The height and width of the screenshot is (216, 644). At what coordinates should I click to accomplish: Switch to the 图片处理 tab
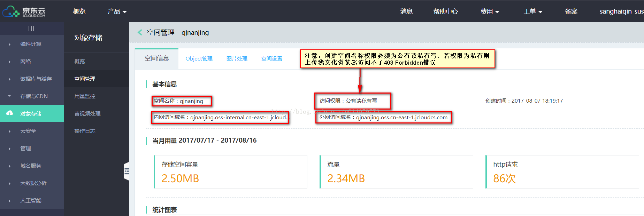pyautogui.click(x=237, y=59)
